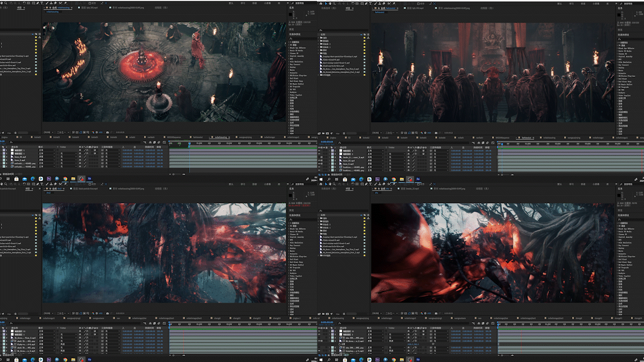Click layer search field in burning roots timeline
Image resolution: width=644 pixels, height=362 pixels.
(404, 323)
